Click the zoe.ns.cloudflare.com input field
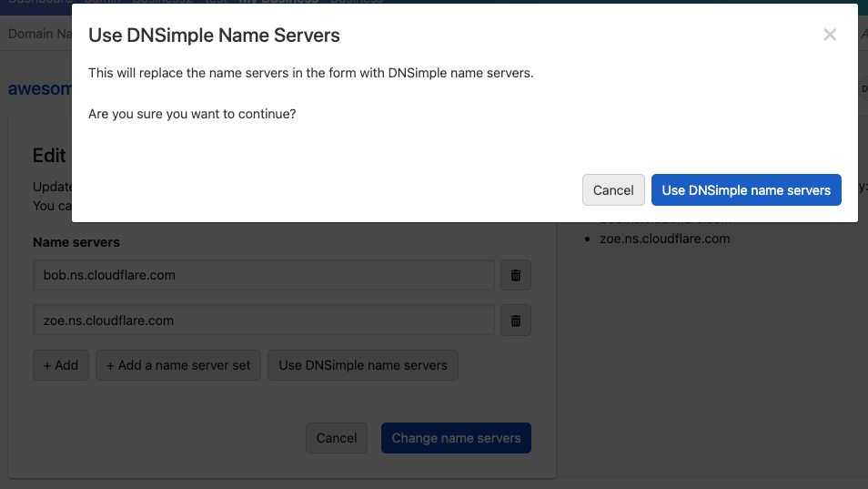868x489 pixels. pyautogui.click(x=264, y=321)
